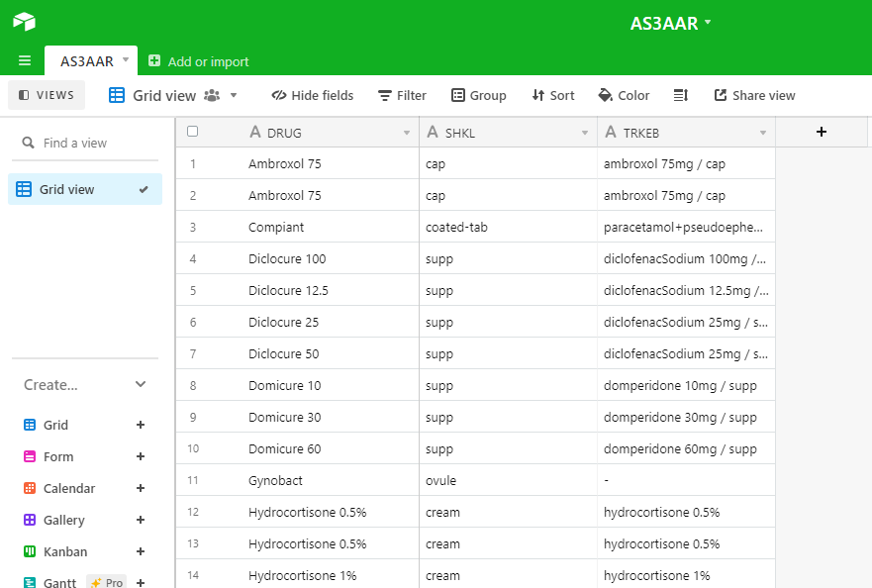Viewport: 872px width, 588px height.
Task: Add a new field with plus icon
Action: coord(822,132)
